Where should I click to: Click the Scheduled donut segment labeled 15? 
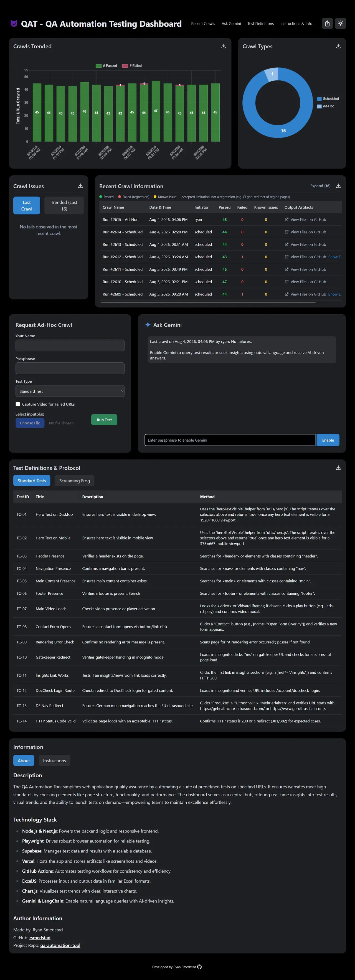coord(283,131)
